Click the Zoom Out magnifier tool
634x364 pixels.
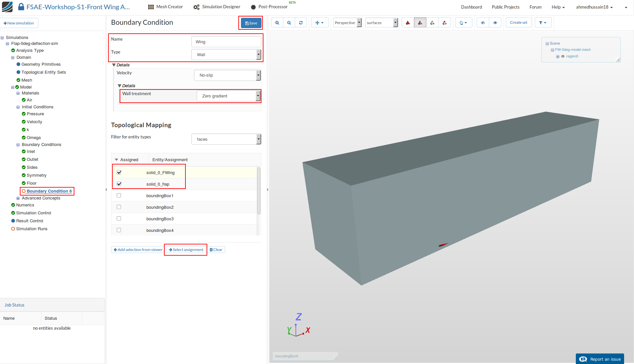click(x=289, y=22)
